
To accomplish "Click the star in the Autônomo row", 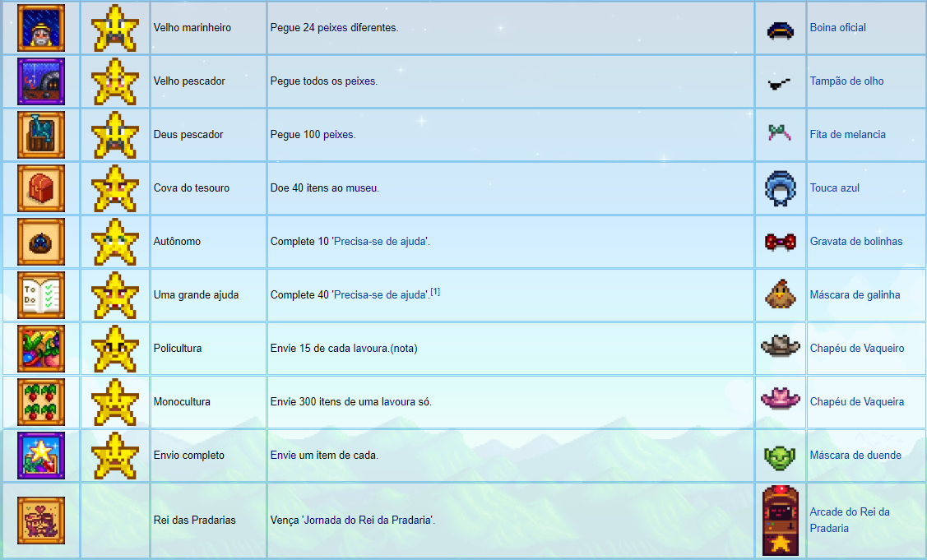I will [x=114, y=242].
